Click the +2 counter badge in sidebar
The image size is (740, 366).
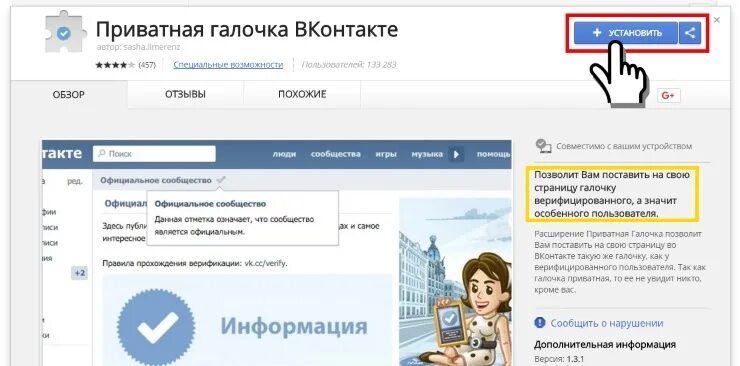click(x=79, y=273)
